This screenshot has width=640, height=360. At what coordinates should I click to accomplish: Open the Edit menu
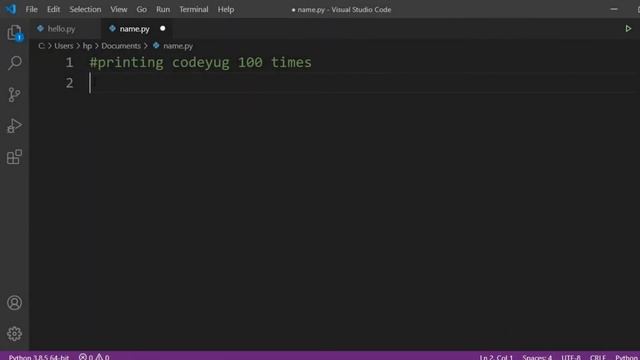[53, 9]
